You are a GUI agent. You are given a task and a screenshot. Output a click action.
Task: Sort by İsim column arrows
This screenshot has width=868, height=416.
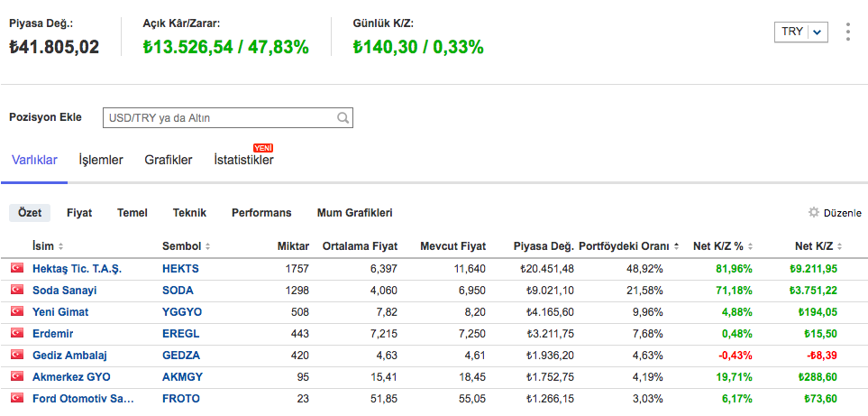[x=60, y=246]
